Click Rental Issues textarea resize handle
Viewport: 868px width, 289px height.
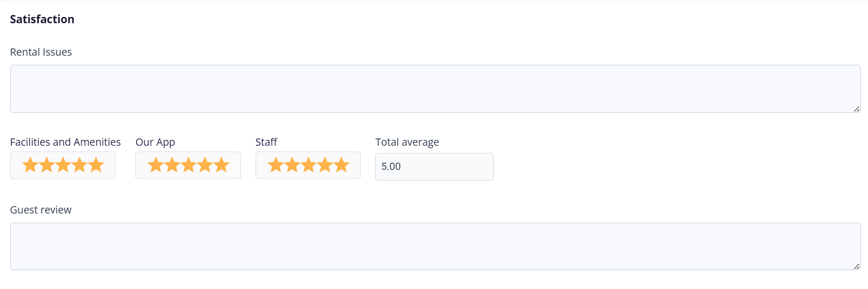click(x=857, y=109)
